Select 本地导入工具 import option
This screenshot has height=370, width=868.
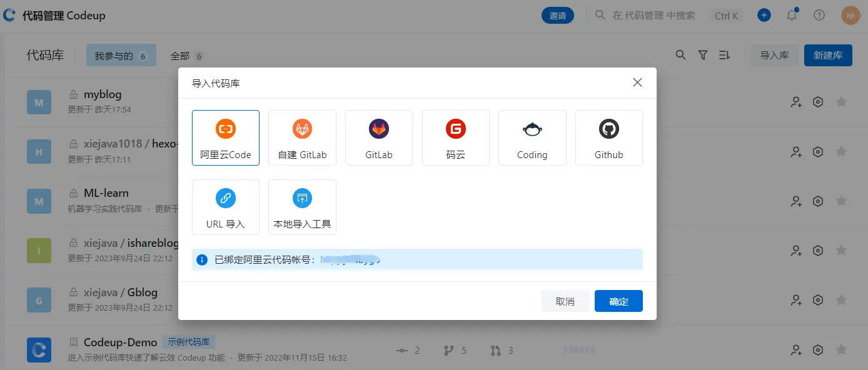tap(302, 206)
